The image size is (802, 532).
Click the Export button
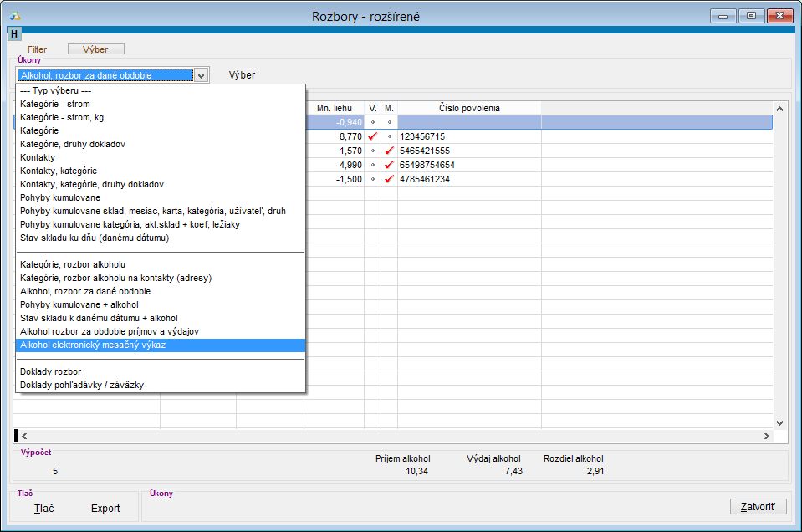[105, 509]
